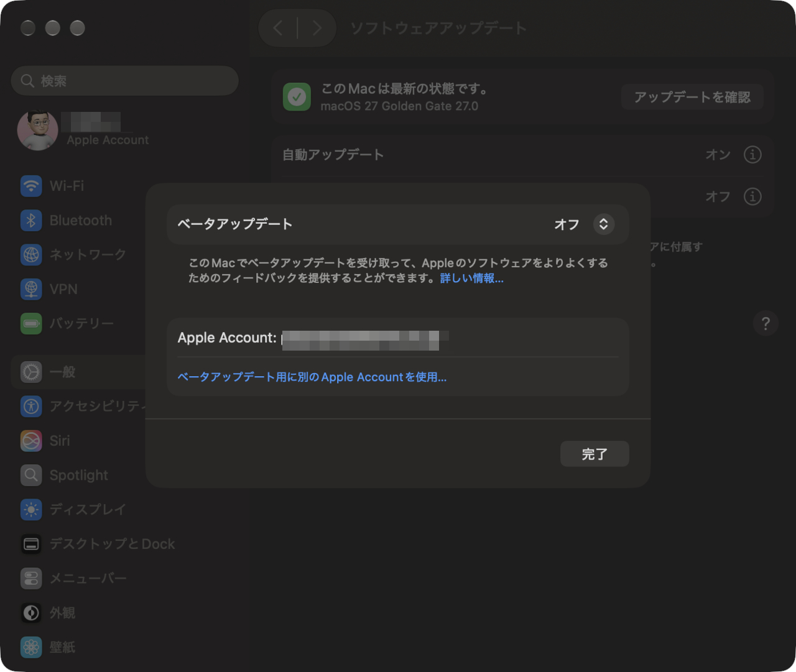Open the ベータアップデート popup menu set to オフ

click(x=584, y=224)
